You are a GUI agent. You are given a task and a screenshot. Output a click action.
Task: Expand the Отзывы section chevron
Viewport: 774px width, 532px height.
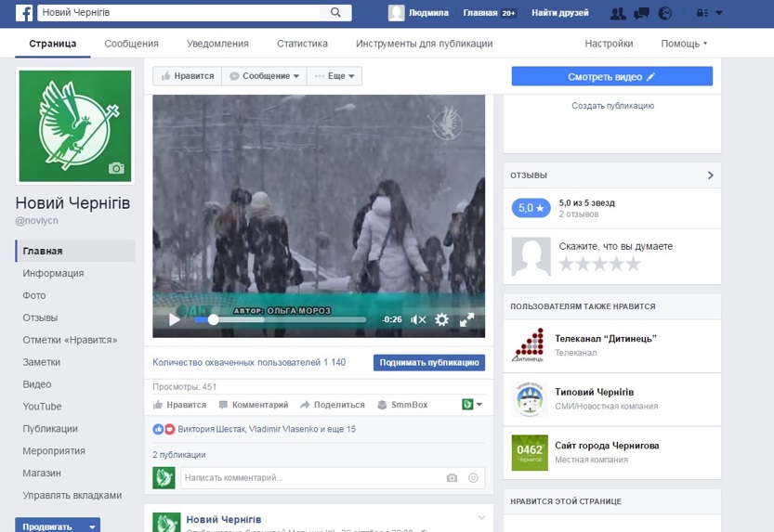710,175
